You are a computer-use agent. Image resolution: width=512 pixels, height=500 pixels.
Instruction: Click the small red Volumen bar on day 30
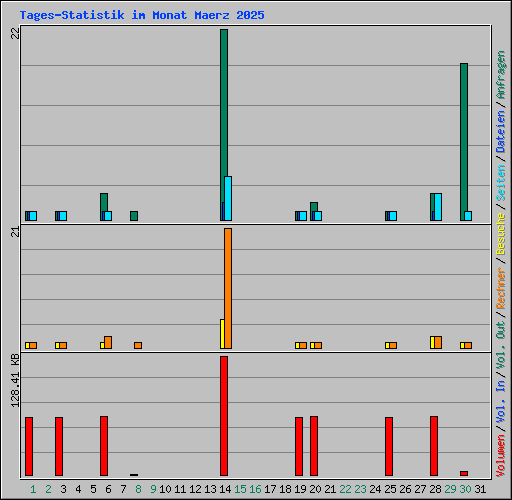click(464, 473)
